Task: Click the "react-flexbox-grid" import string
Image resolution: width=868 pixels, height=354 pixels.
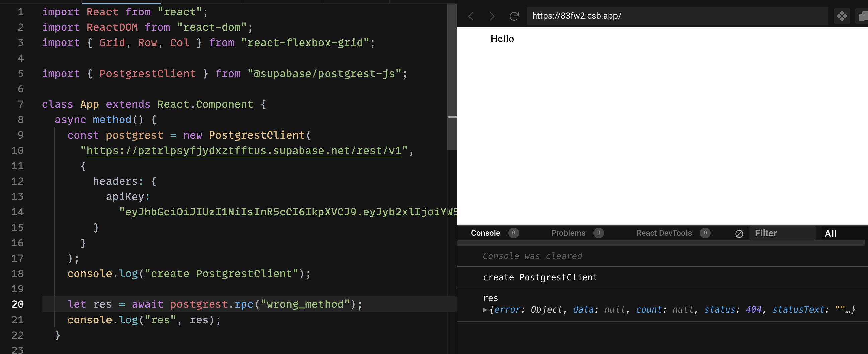Action: coord(305,43)
